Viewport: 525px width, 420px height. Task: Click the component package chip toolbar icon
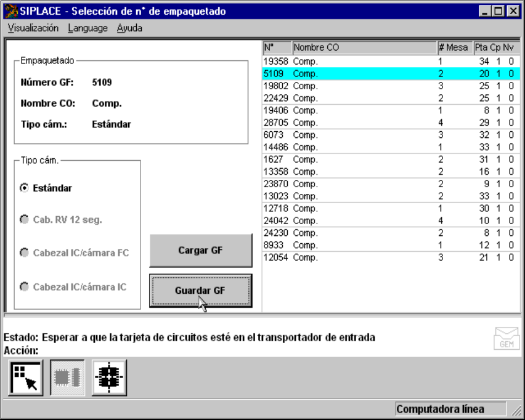pos(67,378)
